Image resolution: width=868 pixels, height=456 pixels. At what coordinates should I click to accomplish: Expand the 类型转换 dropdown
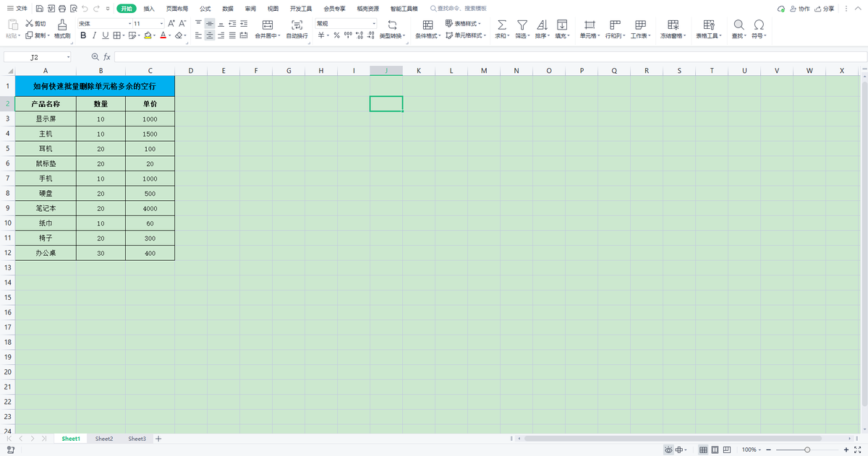pyautogui.click(x=404, y=35)
